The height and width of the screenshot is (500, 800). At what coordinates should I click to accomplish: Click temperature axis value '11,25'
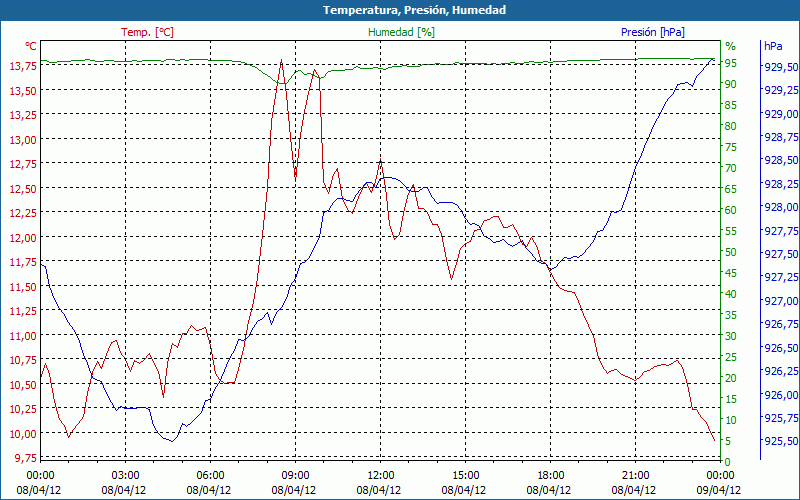tap(23, 311)
